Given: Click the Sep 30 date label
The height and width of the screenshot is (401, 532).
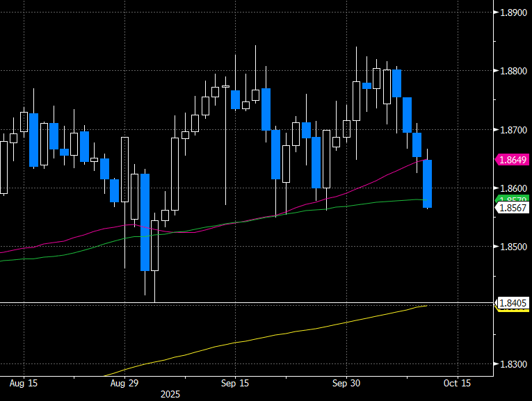Looking at the screenshot, I should [345, 383].
